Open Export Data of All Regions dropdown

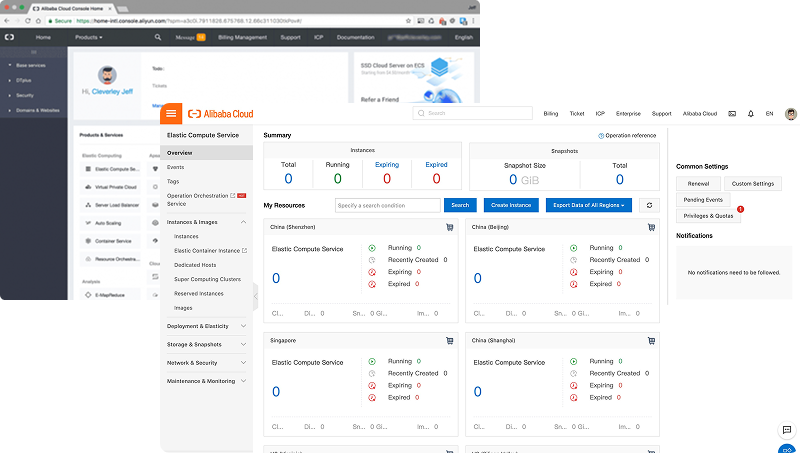(589, 205)
